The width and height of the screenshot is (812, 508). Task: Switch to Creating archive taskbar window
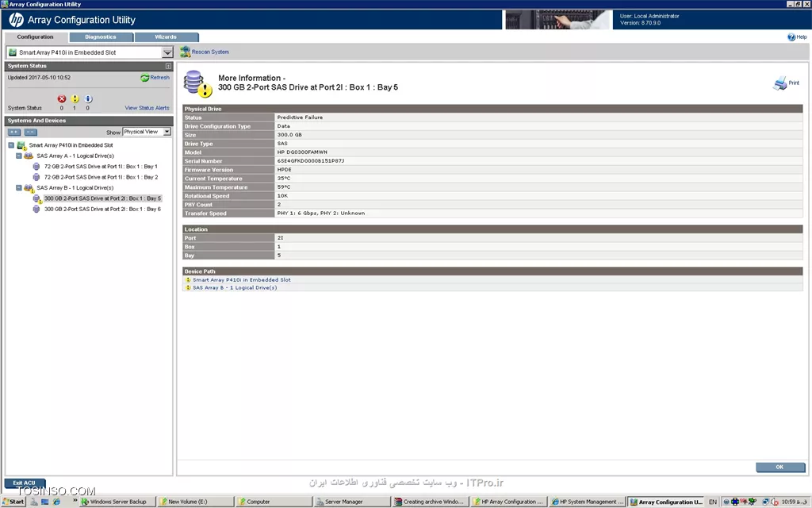click(x=431, y=502)
